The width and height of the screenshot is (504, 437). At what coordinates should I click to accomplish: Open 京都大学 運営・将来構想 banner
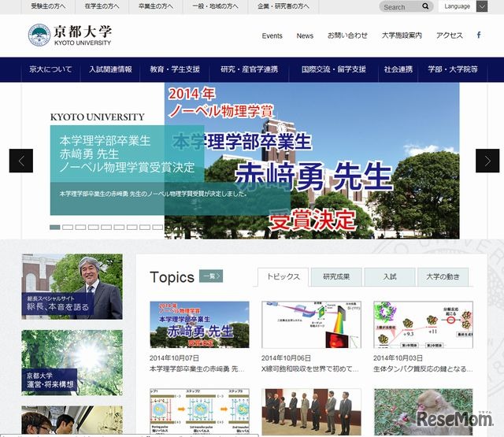pos(72,362)
